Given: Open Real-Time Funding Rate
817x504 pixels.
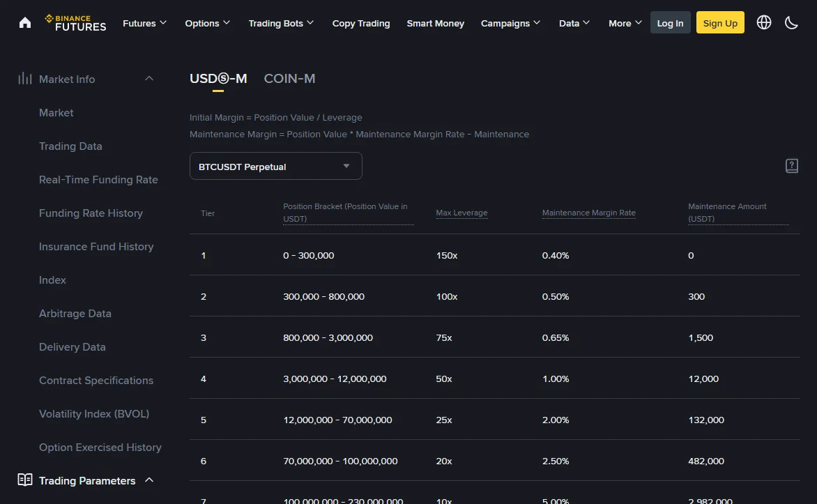Looking at the screenshot, I should point(98,179).
